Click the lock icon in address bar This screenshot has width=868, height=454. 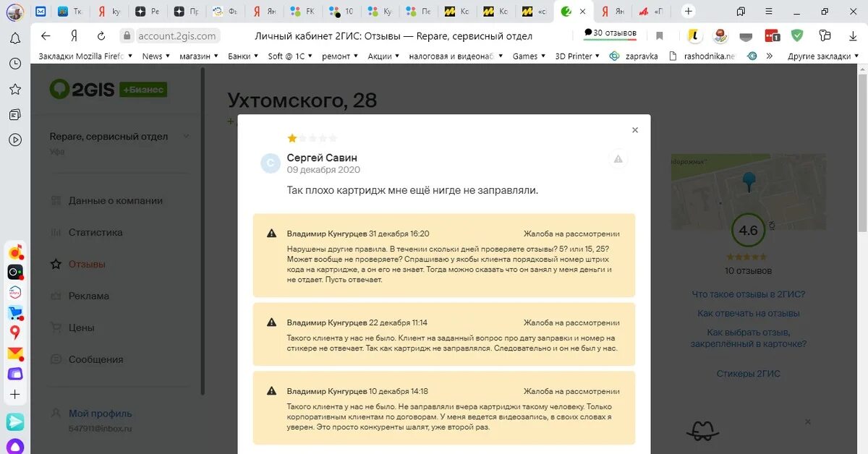click(127, 36)
